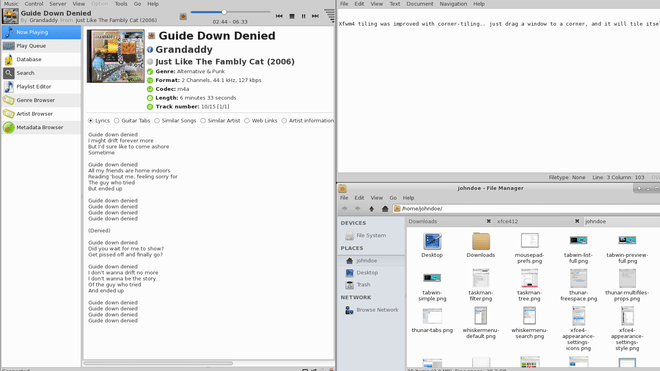Click the favorite icon beside seek bar

pos(183,16)
